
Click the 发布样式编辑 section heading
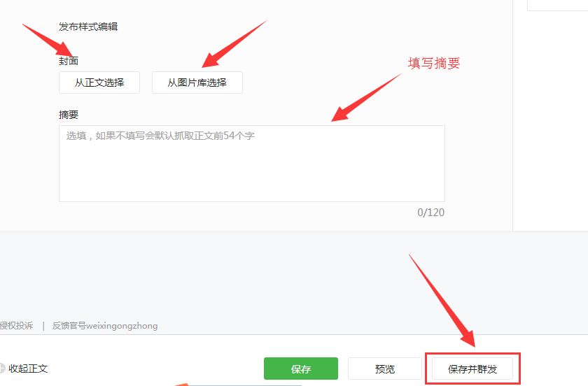pyautogui.click(x=88, y=27)
